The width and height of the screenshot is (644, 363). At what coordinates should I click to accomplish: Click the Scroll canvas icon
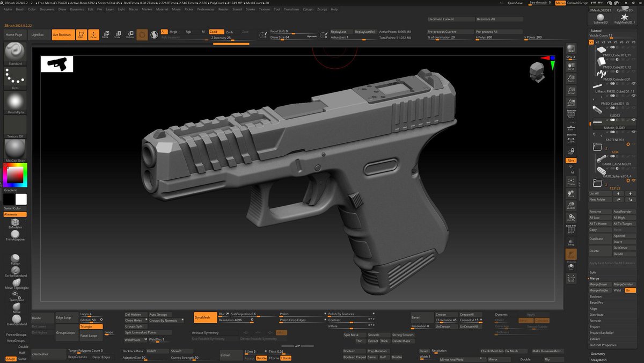[571, 66]
